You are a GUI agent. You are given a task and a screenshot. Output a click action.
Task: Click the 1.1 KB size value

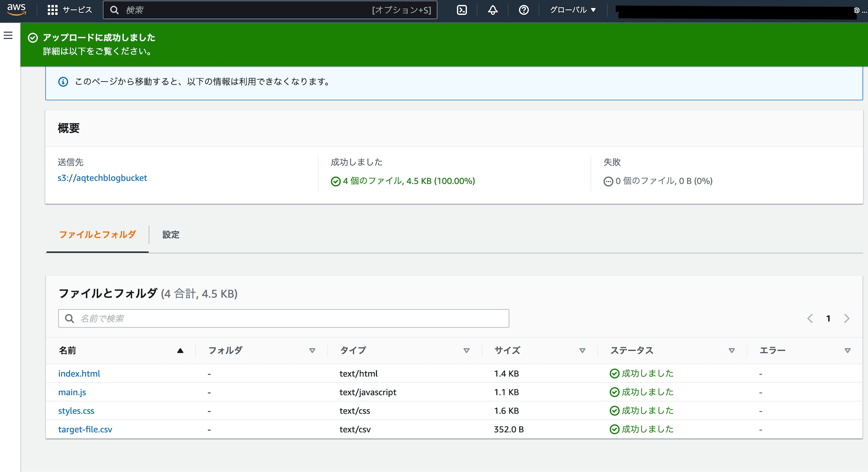(507, 392)
